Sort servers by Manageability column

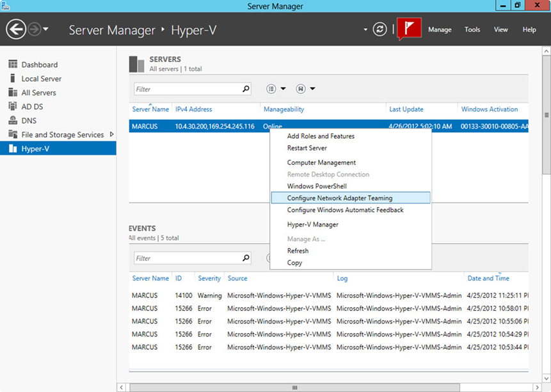click(x=284, y=109)
